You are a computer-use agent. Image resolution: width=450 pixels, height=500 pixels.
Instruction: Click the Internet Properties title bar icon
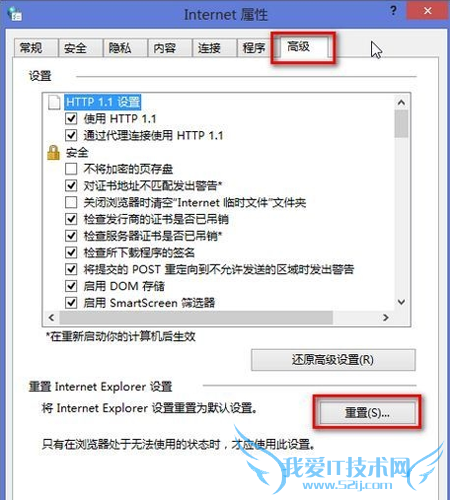(x=15, y=14)
